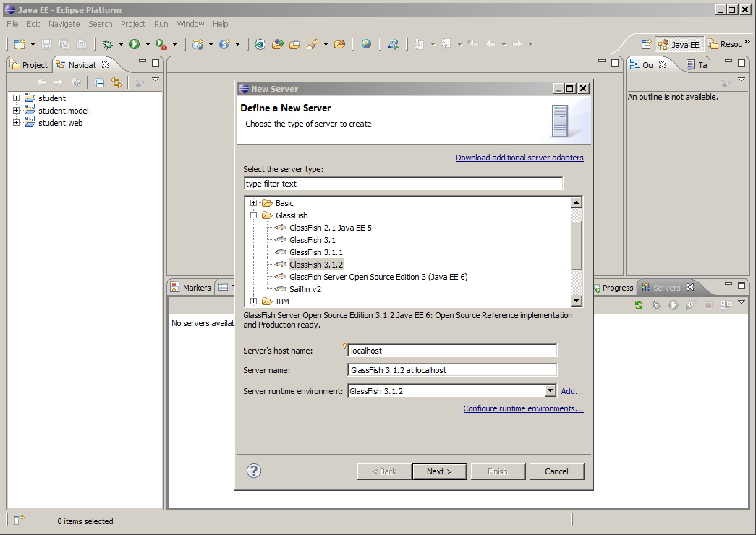Select GlassFish 2.1 Java EE 5
Screen dimensions: 756x535
tap(331, 228)
